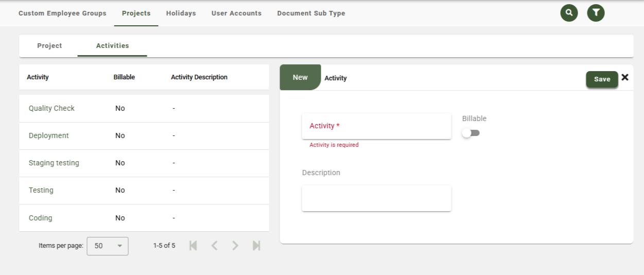Screen dimensions: 644x275
Task: Click the search magnifier icon
Action: (x=569, y=13)
